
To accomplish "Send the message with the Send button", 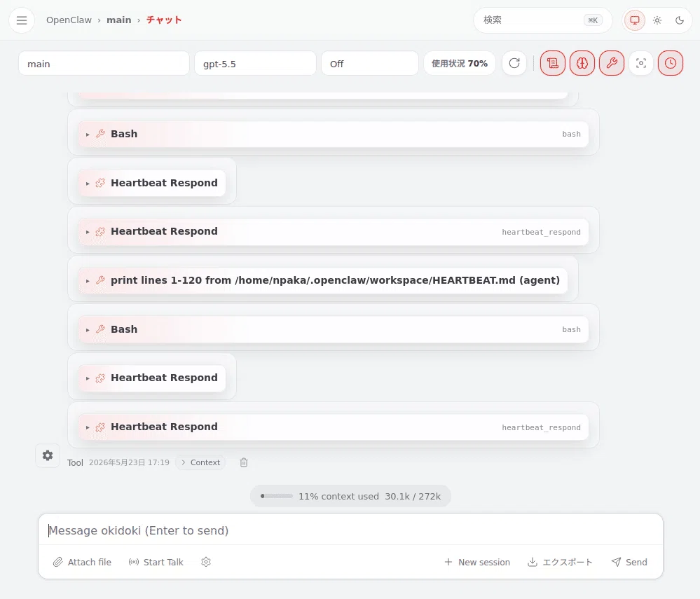I will [x=629, y=562].
